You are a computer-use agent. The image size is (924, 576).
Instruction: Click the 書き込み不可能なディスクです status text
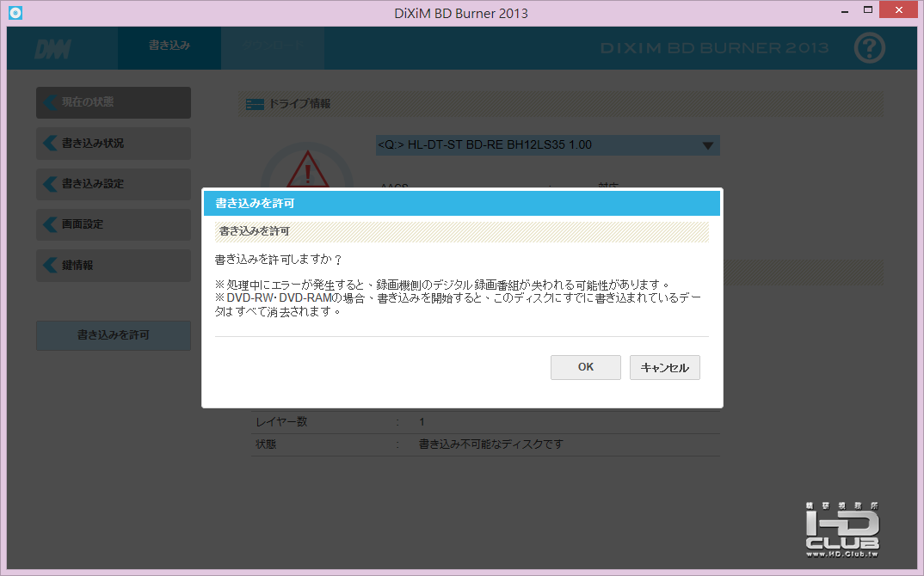(491, 444)
